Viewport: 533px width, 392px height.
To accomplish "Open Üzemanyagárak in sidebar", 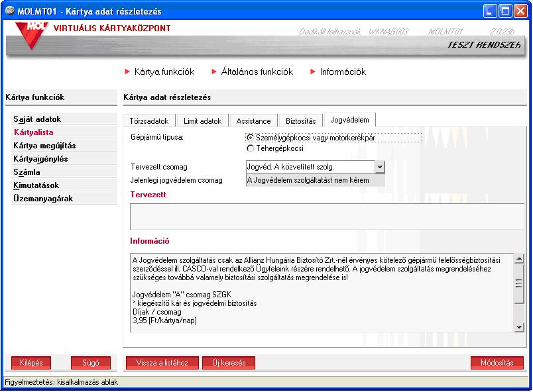I will point(64,199).
